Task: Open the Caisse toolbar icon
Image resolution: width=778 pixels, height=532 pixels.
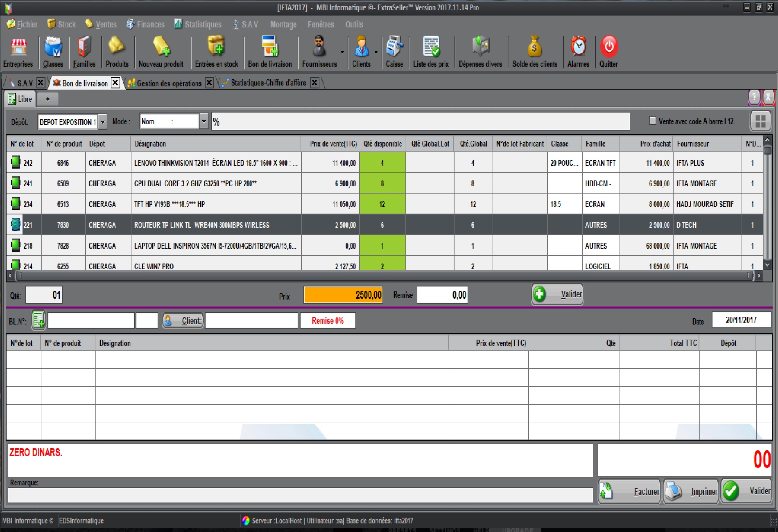Action: pos(394,52)
